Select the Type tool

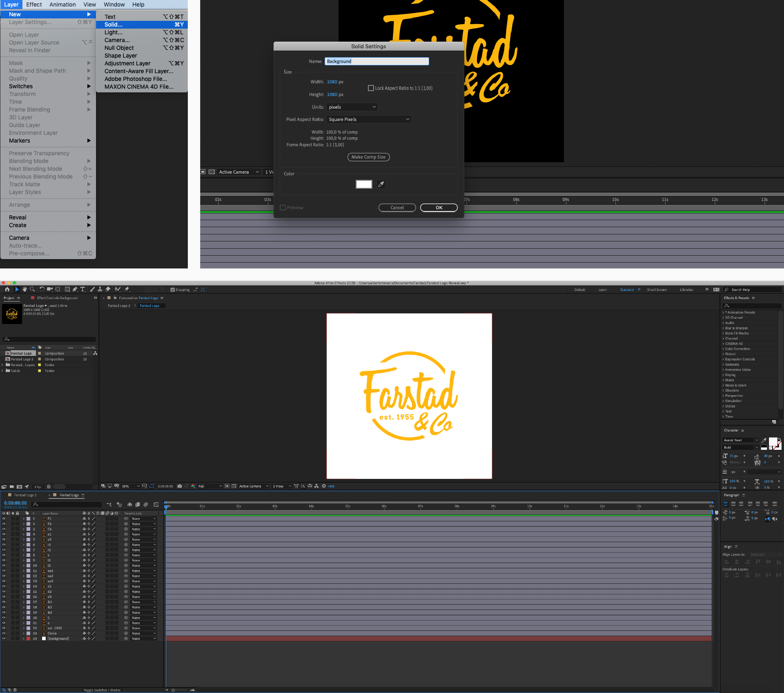(83, 289)
